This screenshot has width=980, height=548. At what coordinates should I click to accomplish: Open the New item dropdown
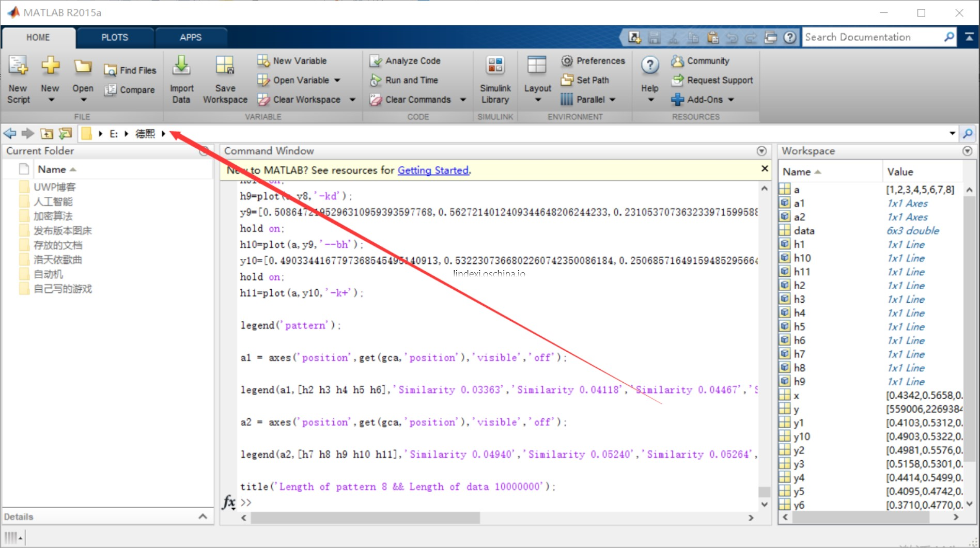point(50,79)
